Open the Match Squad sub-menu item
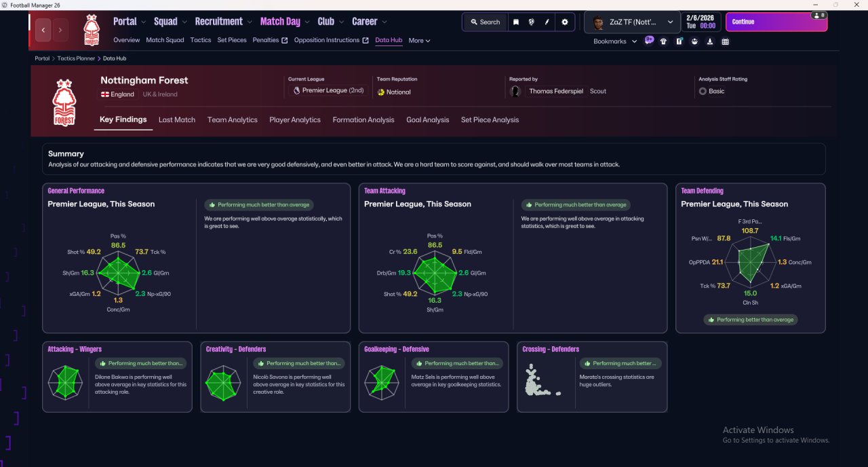The height and width of the screenshot is (467, 868). click(165, 40)
